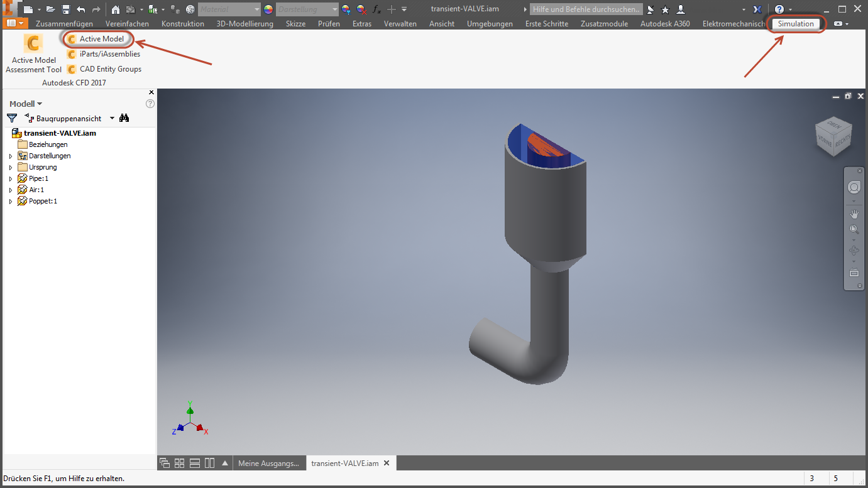Click the tile windows grid icon
This screenshot has height=488, width=868.
179,464
